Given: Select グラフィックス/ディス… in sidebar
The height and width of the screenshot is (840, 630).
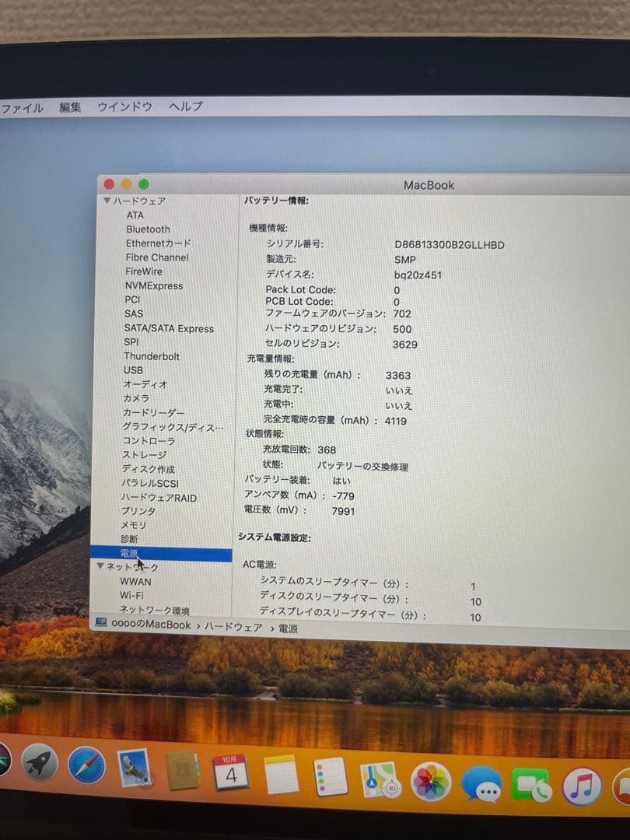Looking at the screenshot, I should coord(173,427).
